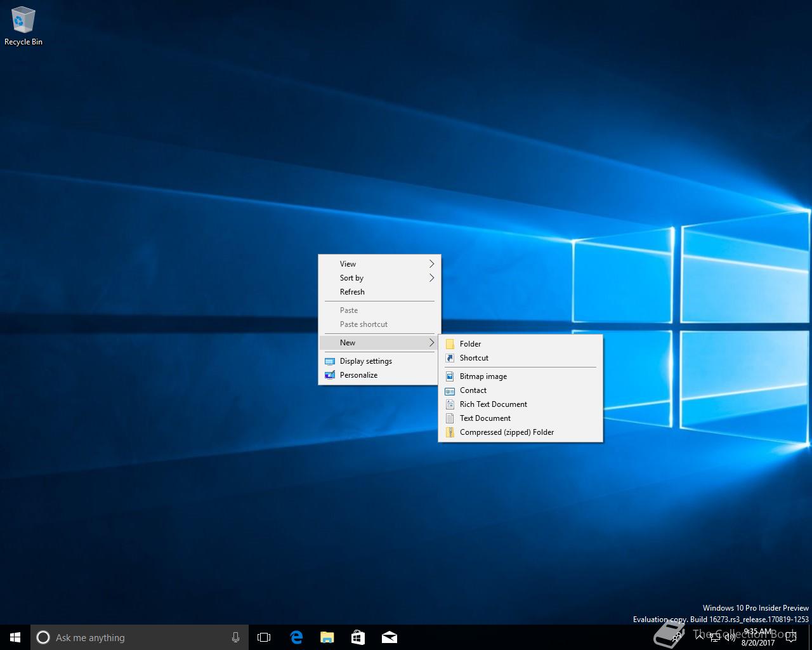Click Personalize in the context menu
Image resolution: width=812 pixels, height=650 pixels.
click(x=358, y=375)
